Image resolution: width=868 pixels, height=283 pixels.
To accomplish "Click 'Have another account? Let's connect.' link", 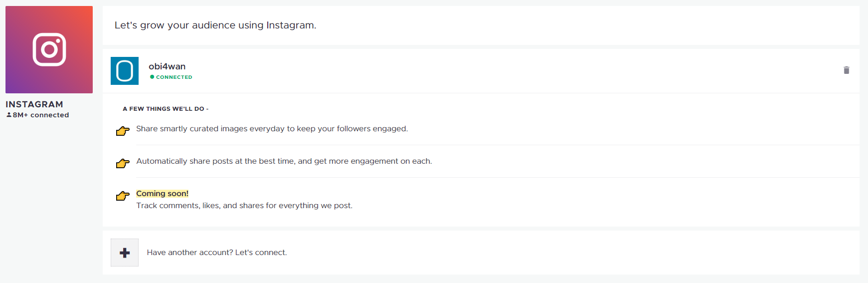I will click(217, 253).
